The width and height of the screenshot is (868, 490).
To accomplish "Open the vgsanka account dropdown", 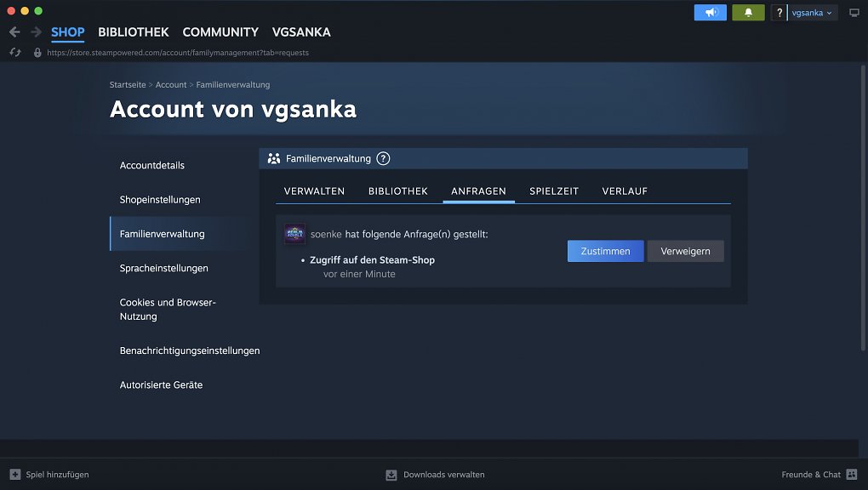I will point(812,12).
